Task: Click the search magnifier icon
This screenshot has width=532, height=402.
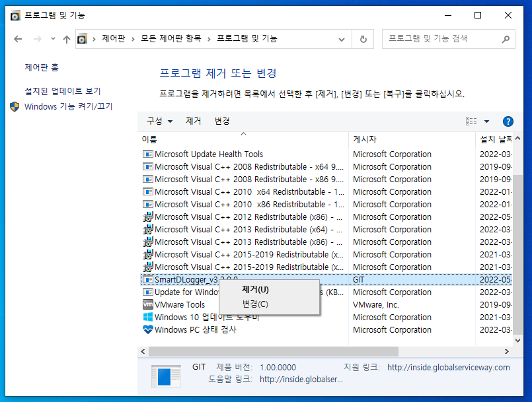Action: [x=506, y=39]
